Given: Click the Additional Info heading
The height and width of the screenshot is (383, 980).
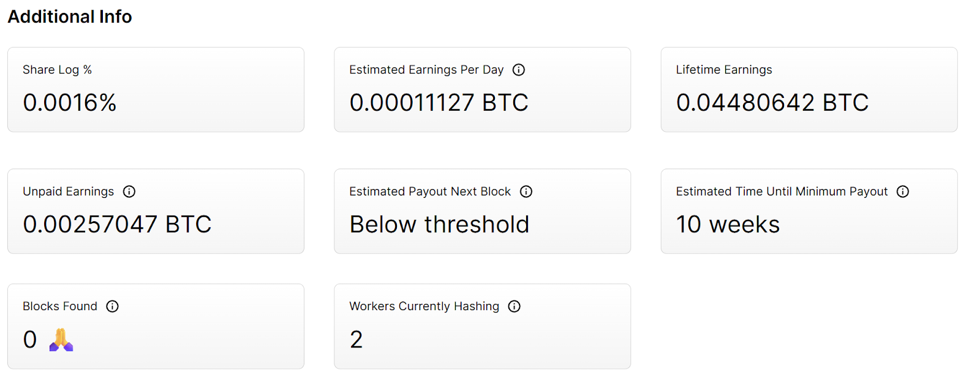Looking at the screenshot, I should (x=70, y=17).
